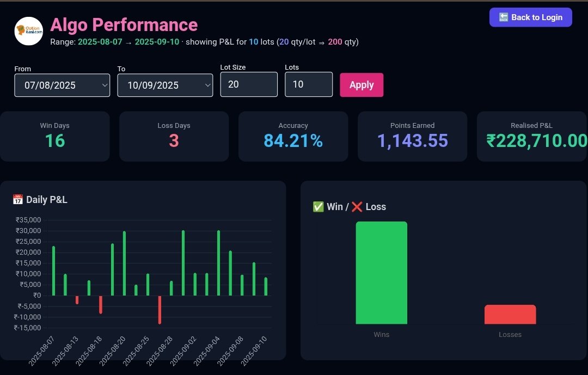Screen dimensions: 588x375
Task: Click the pink Apply button
Action: (362, 85)
